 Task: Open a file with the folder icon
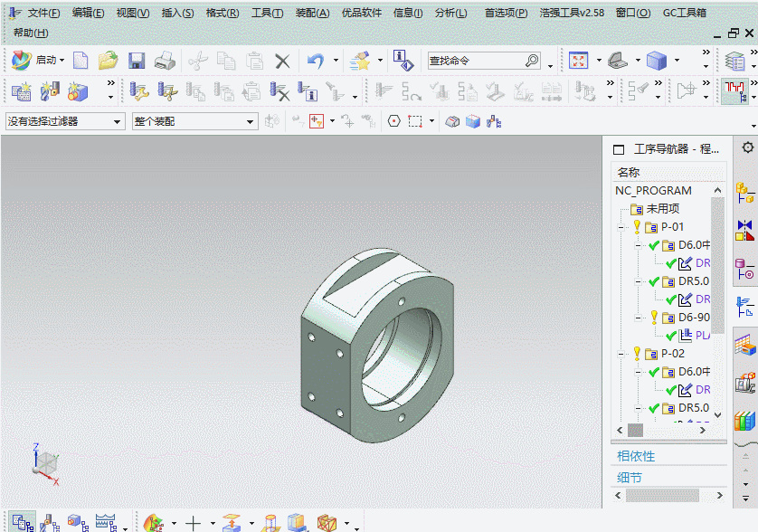109,61
